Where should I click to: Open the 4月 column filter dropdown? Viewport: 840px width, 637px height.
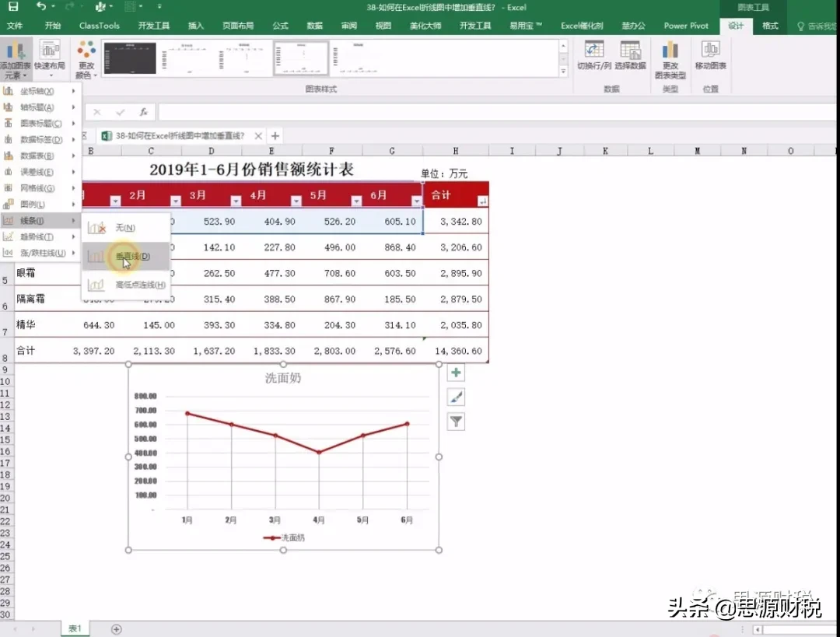[x=296, y=201]
